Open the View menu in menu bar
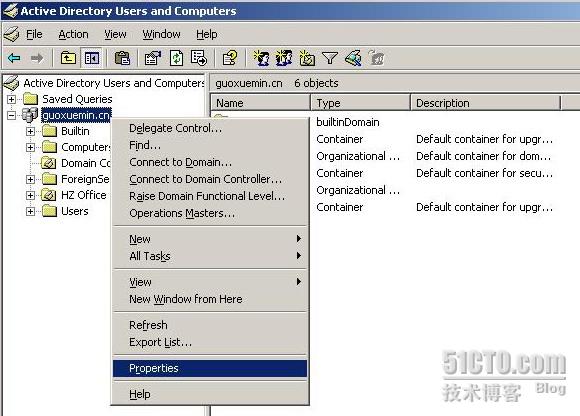This screenshot has height=416, width=580. (115, 34)
